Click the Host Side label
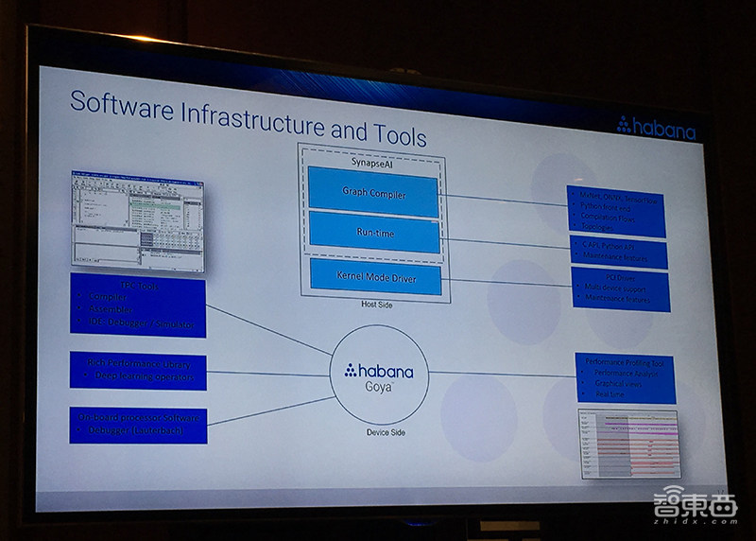Image resolution: width=756 pixels, height=541 pixels. 375,305
